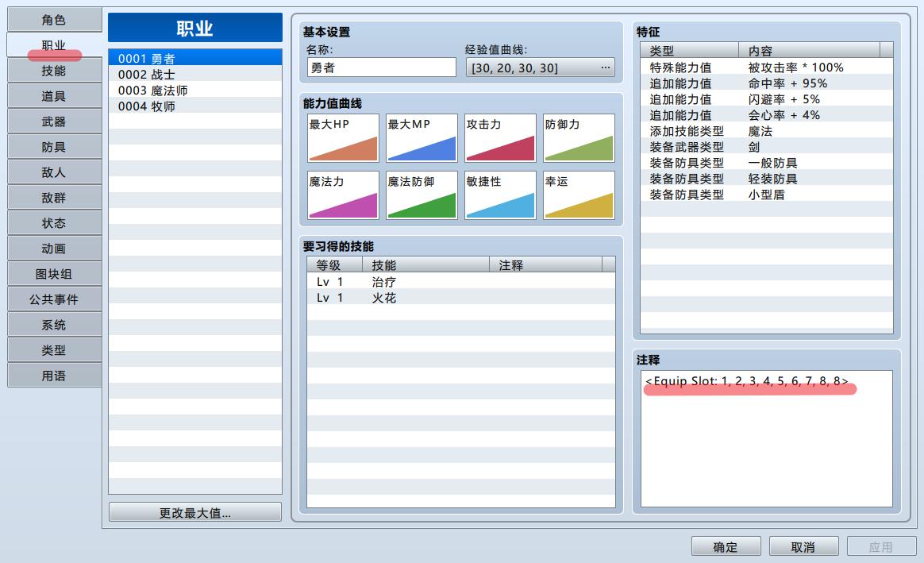The image size is (924, 563).
Task: Choose class 0004 牧师 in list
Action: [x=195, y=106]
